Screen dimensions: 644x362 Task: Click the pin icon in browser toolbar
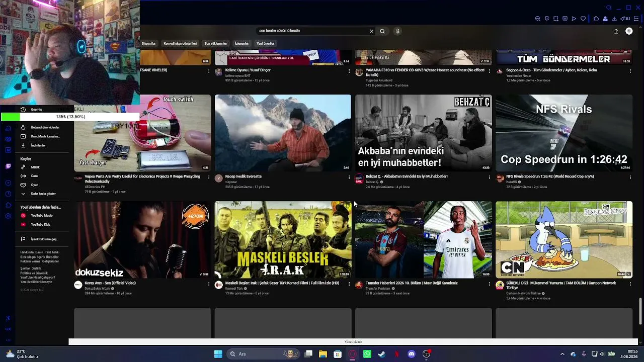(x=547, y=19)
